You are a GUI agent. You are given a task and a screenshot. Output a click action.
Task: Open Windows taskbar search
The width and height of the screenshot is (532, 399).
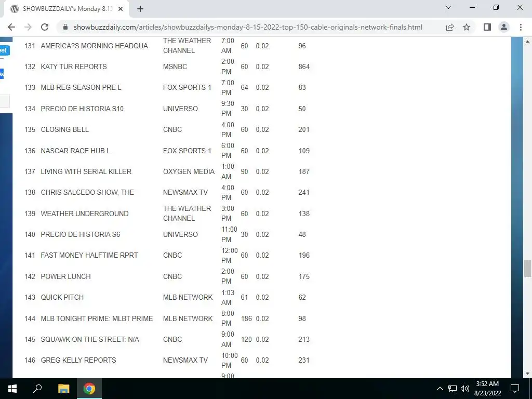(x=37, y=389)
